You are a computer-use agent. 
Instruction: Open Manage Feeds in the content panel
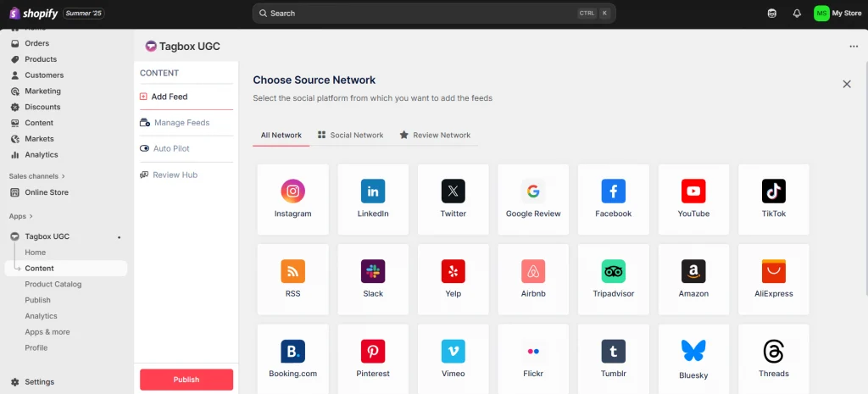181,123
